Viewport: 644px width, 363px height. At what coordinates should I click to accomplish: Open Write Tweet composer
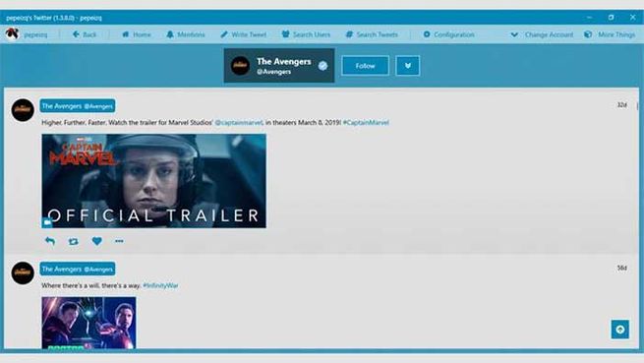pos(244,34)
